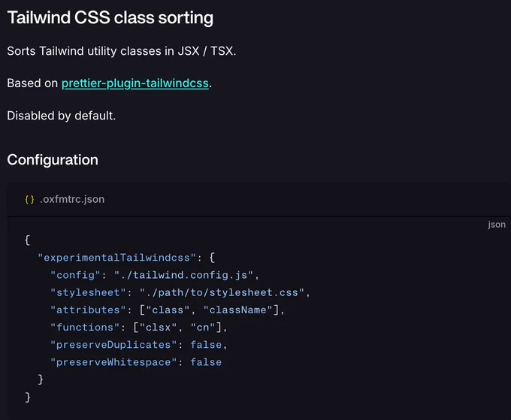Click the "cn" function value
Viewport: 511px width, 420px height.
(x=203, y=328)
